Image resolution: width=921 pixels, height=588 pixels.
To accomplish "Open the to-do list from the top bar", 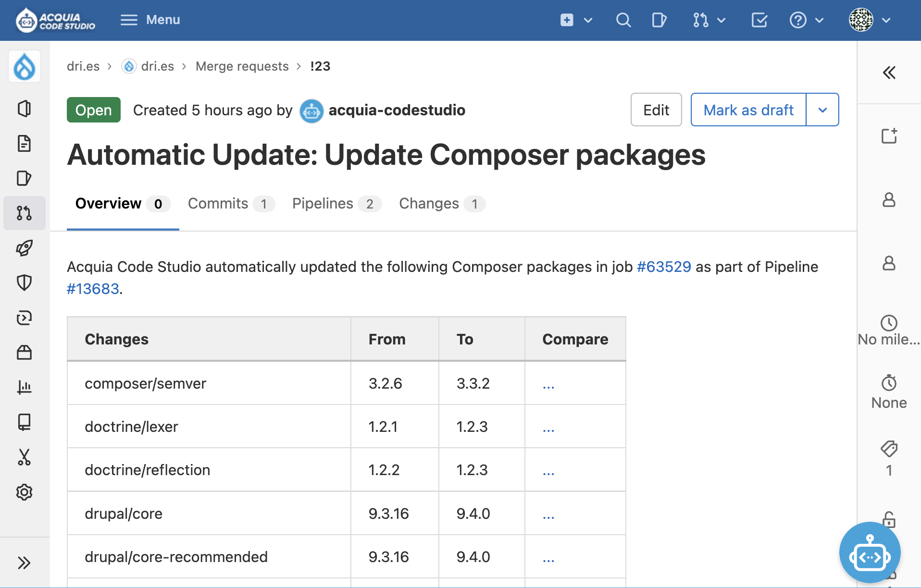I will click(x=759, y=20).
